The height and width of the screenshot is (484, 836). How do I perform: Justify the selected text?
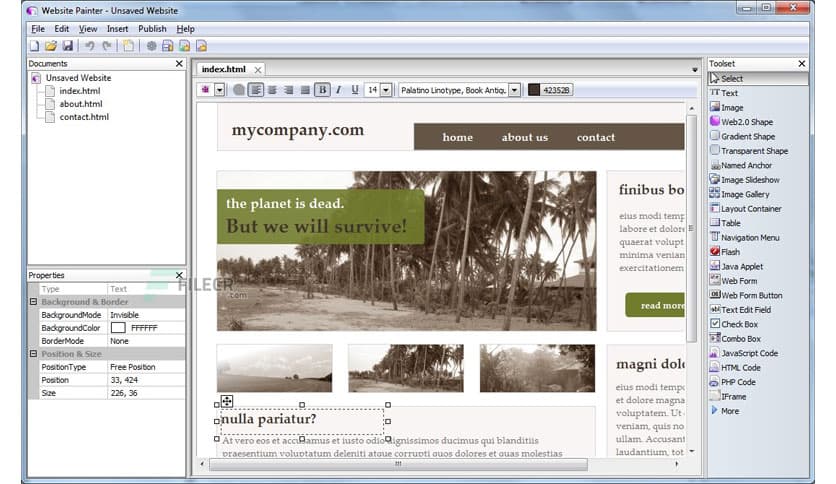pyautogui.click(x=305, y=90)
